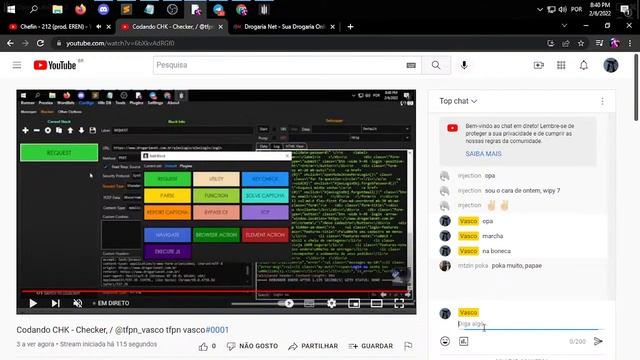Open File Explorer from taskbar

(x=57, y=9)
